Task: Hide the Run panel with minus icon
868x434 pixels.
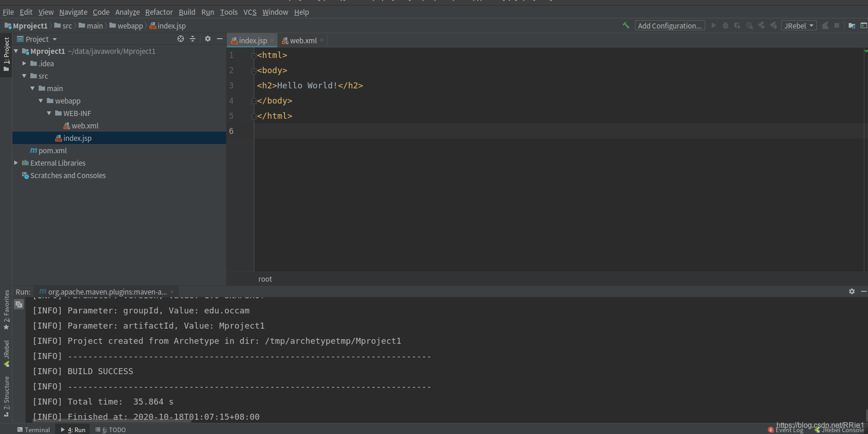Action: pyautogui.click(x=863, y=291)
